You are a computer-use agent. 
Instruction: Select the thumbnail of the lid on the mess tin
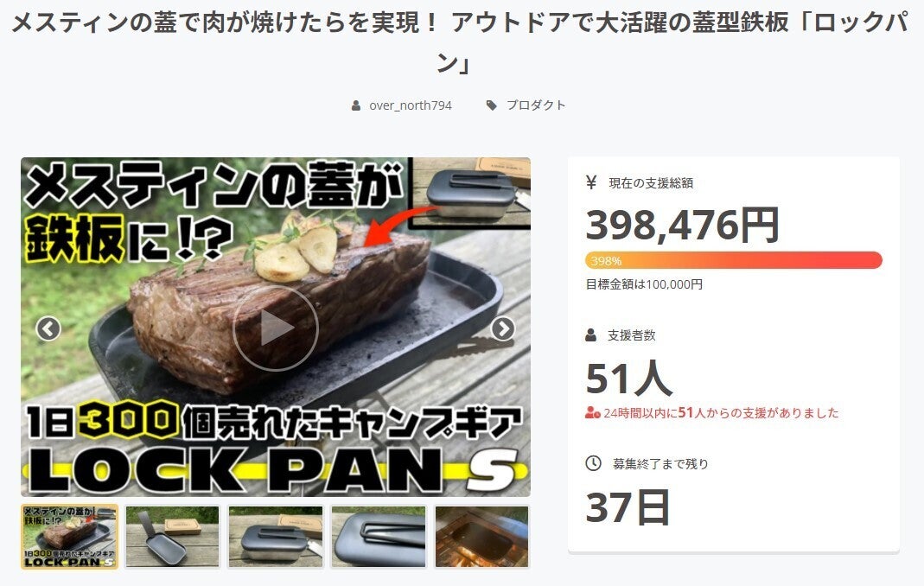click(x=276, y=537)
